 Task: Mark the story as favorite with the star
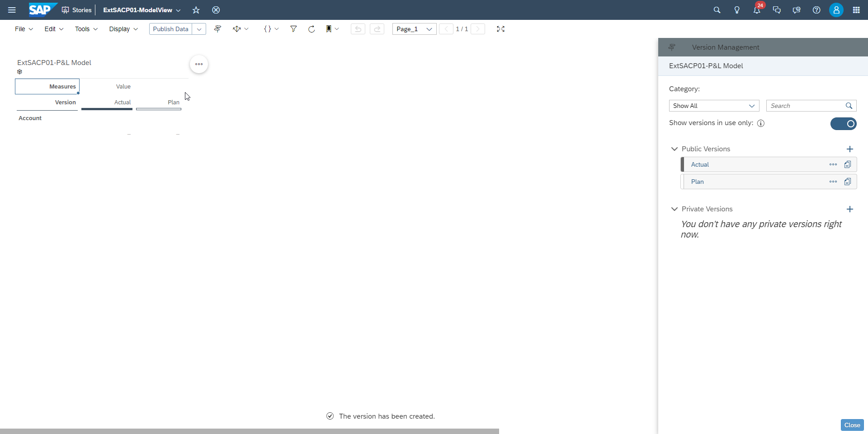point(196,10)
